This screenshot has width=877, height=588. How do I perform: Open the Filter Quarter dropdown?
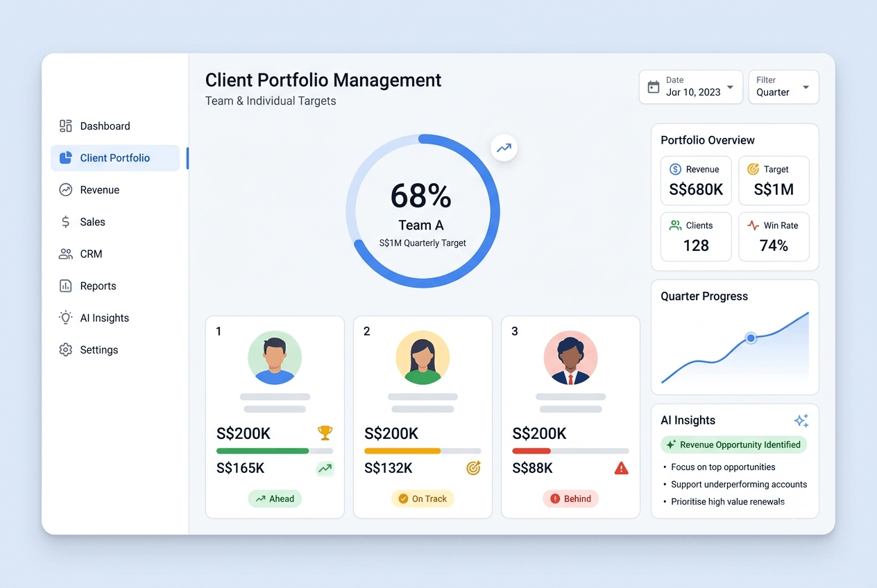pos(784,87)
